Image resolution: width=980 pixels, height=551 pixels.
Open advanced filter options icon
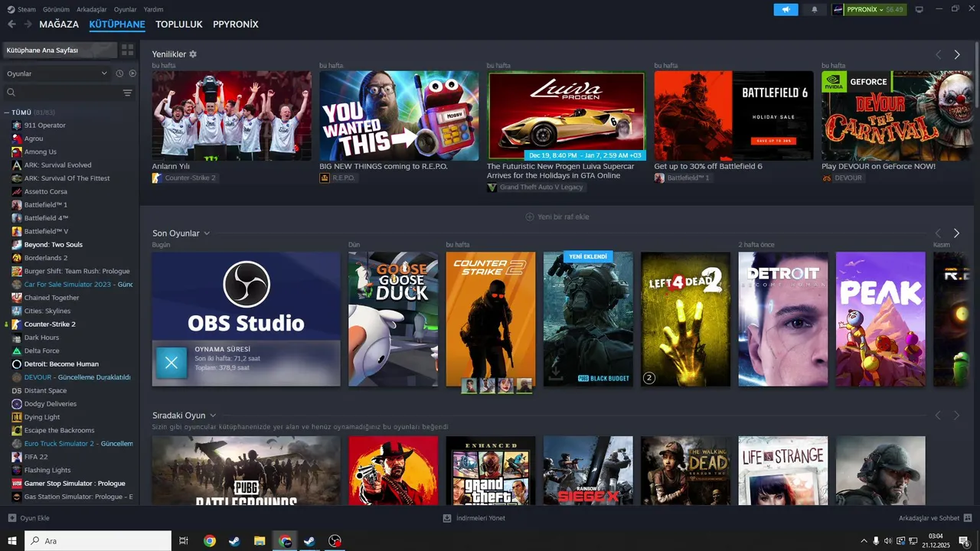[127, 93]
